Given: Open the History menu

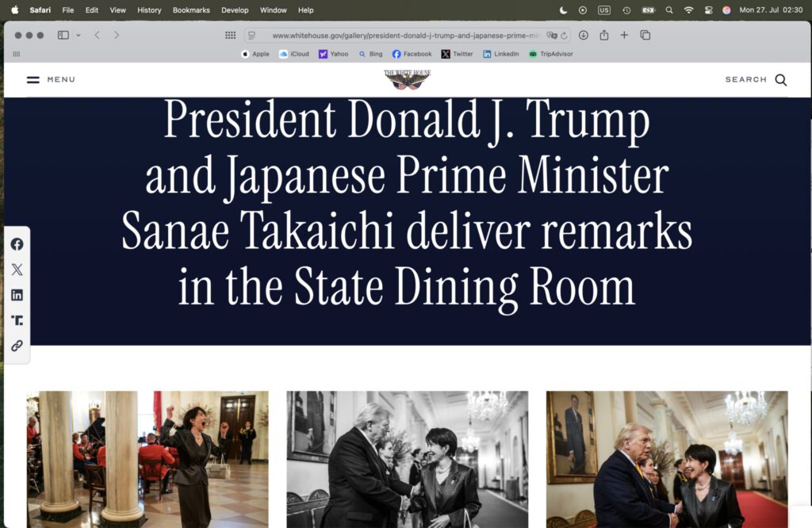Looking at the screenshot, I should pos(149,10).
